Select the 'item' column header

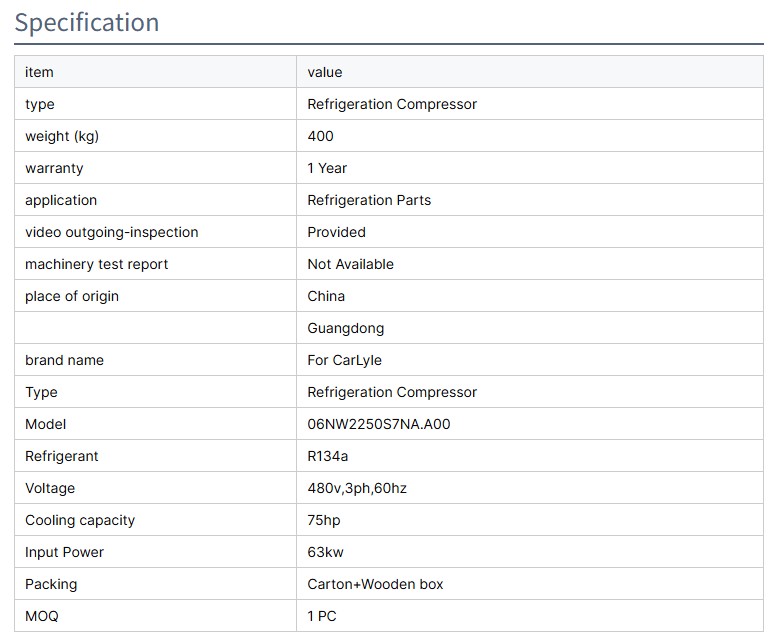click(x=39, y=72)
